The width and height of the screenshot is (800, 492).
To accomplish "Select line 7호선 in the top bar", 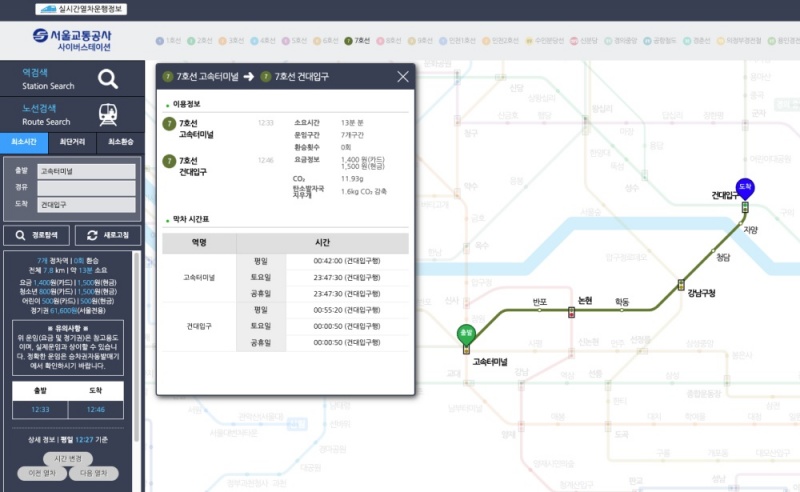I will pyautogui.click(x=357, y=41).
